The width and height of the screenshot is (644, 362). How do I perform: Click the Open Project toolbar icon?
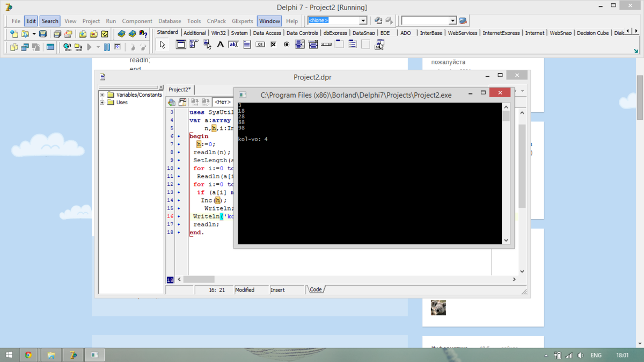[x=68, y=34]
